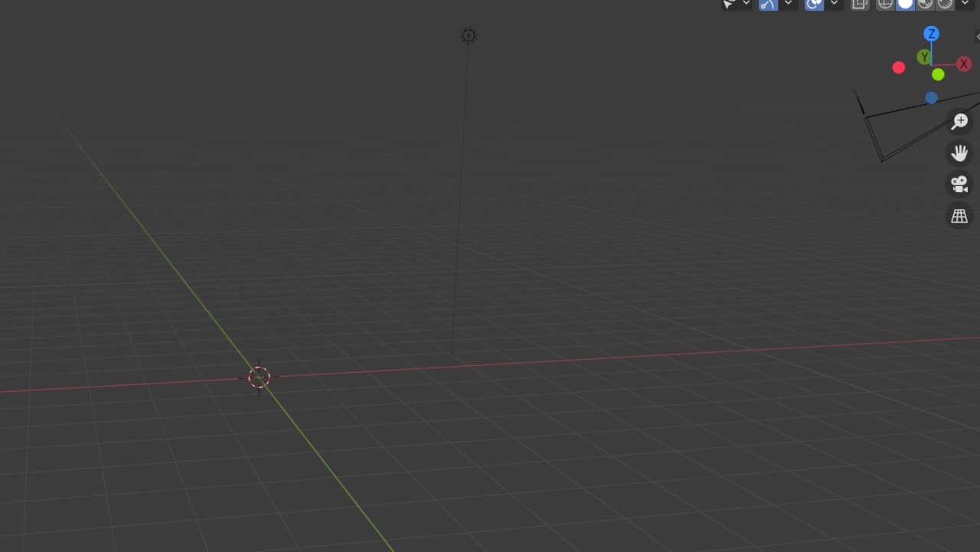
Task: Open the shading options dropdown arrow
Action: point(964,4)
